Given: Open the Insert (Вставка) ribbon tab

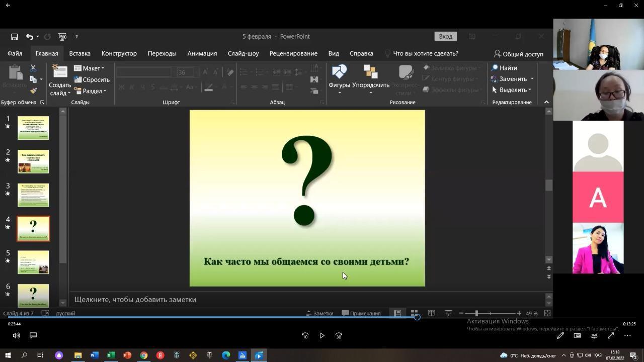Looking at the screenshot, I should pyautogui.click(x=79, y=53).
